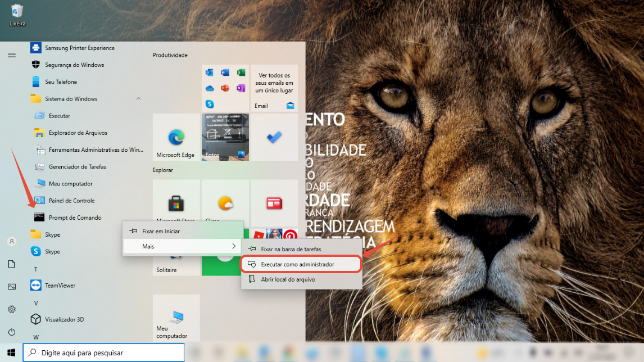
Task: Click the Explorar group header
Action: point(162,170)
